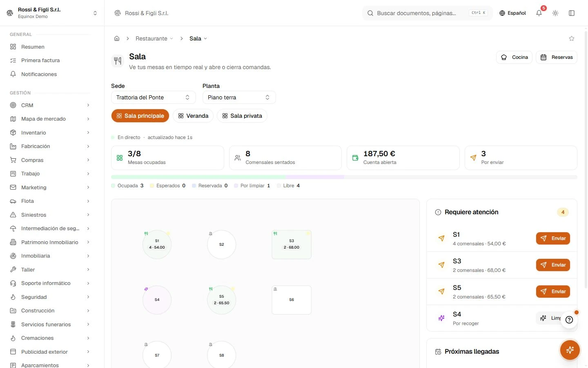Send order for S5 with Enviar
The width and height of the screenshot is (588, 368).
point(553,292)
